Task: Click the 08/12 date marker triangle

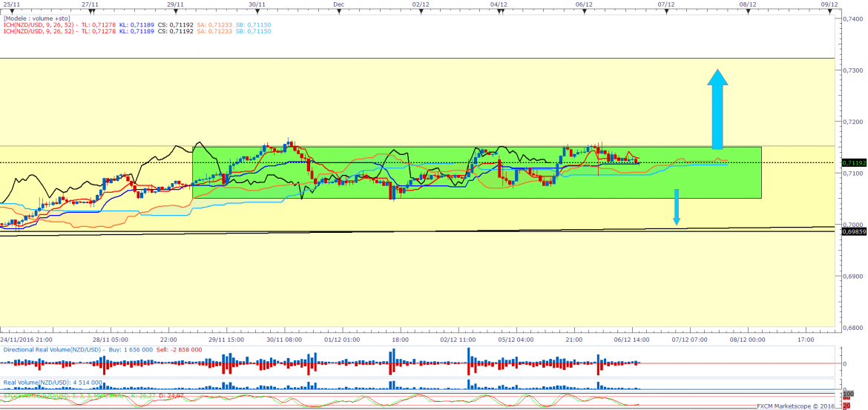Action: point(747,10)
